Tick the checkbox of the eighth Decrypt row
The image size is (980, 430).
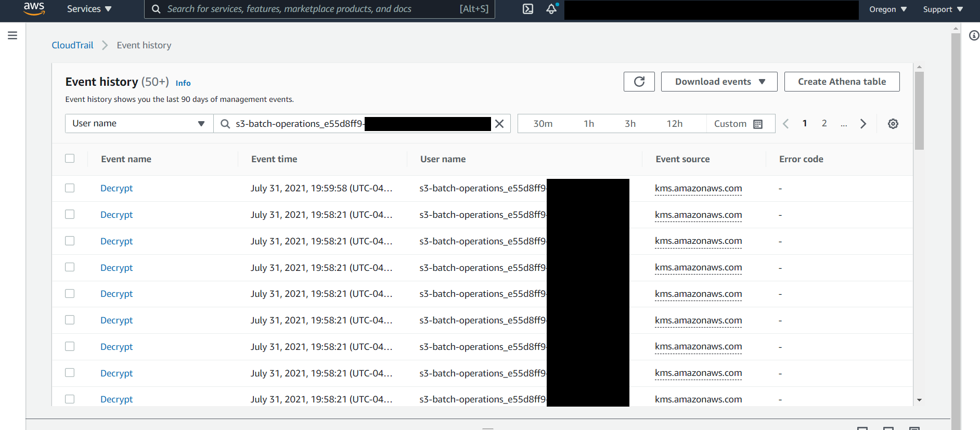pyautogui.click(x=70, y=373)
